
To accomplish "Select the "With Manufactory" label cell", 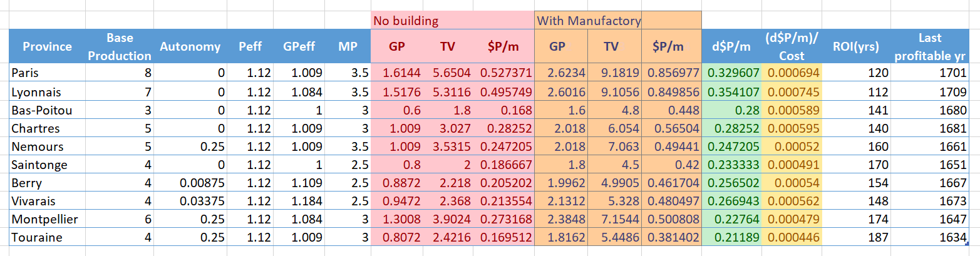I will 588,21.
